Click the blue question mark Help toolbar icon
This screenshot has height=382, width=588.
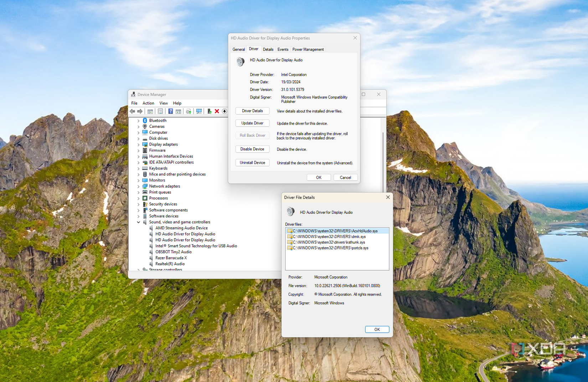(x=170, y=111)
